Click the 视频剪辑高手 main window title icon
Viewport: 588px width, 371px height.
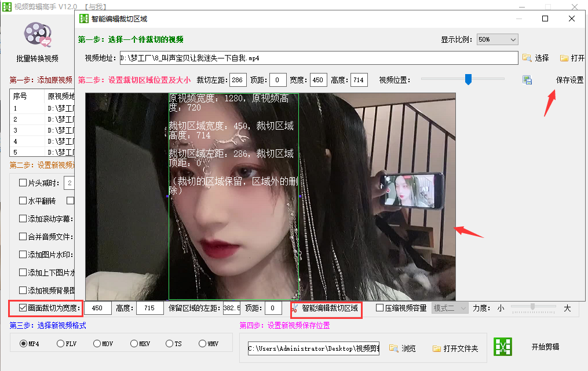(7, 7)
